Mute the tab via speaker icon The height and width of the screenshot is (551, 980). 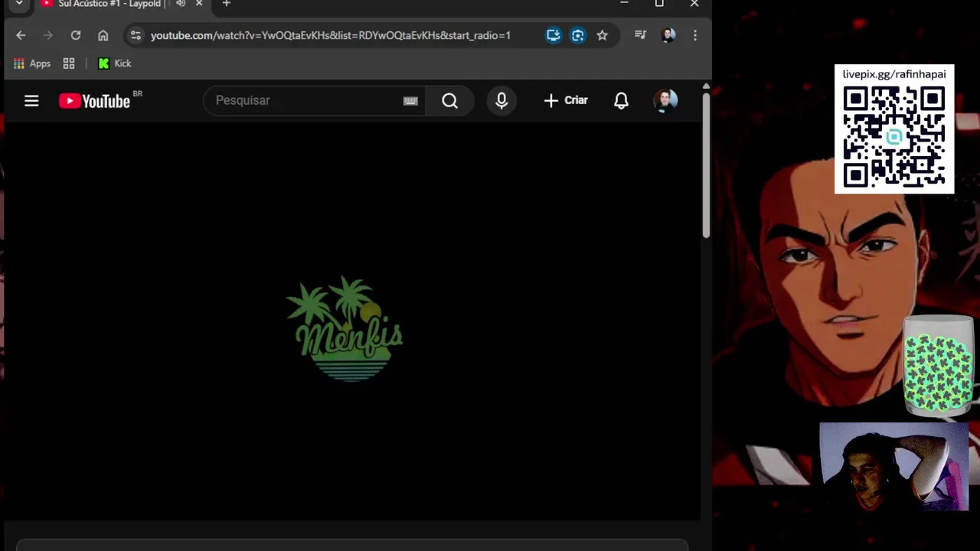(181, 4)
